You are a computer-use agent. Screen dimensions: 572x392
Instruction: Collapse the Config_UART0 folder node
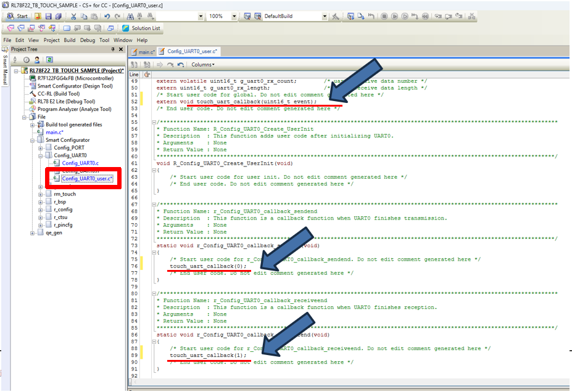41,155
